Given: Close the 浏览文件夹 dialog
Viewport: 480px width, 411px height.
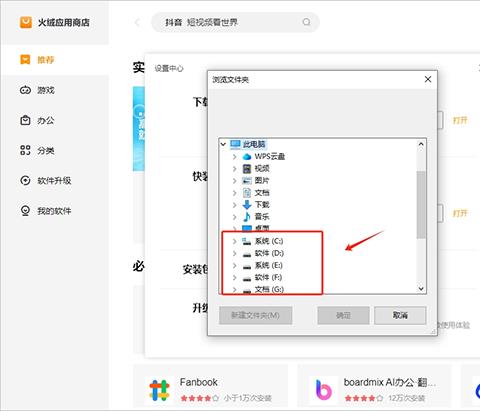Looking at the screenshot, I should click(x=428, y=79).
